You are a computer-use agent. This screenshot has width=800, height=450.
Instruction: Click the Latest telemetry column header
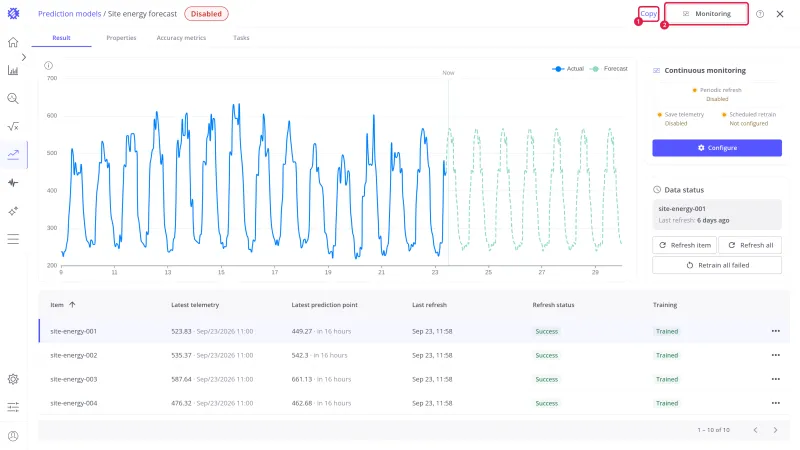coord(195,305)
